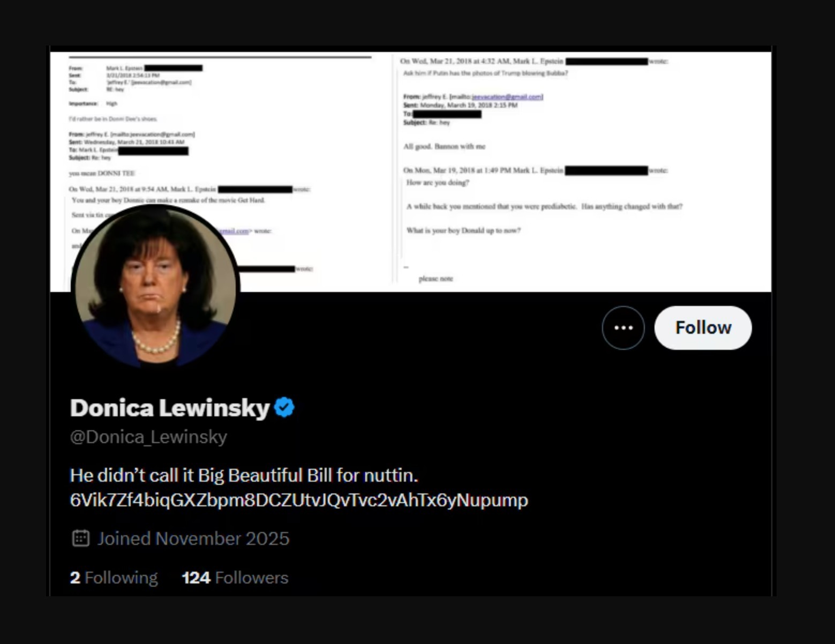Click the "How are you doing?" line
This screenshot has height=644, width=835.
(438, 183)
